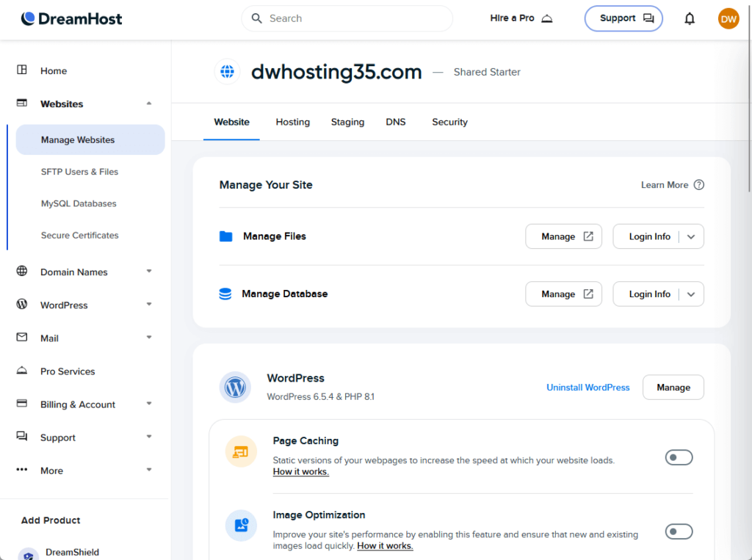Click the large WordPress logo icon
Image resolution: width=752 pixels, height=560 pixels.
pyautogui.click(x=235, y=387)
